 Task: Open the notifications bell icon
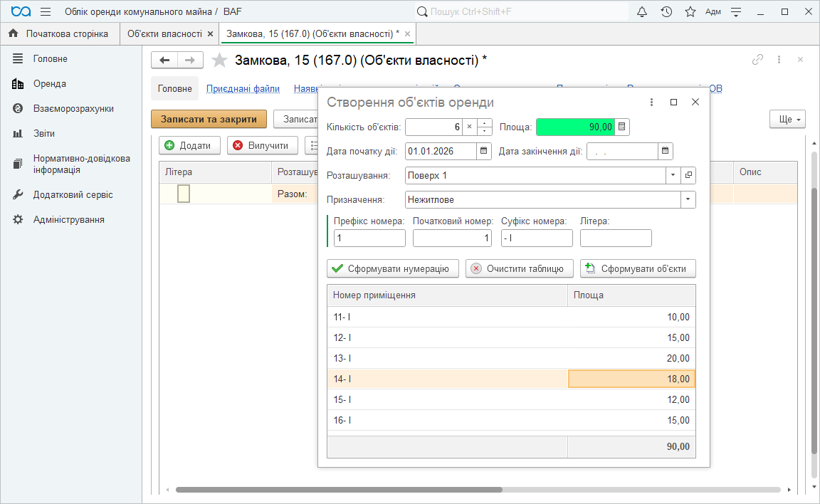click(641, 12)
